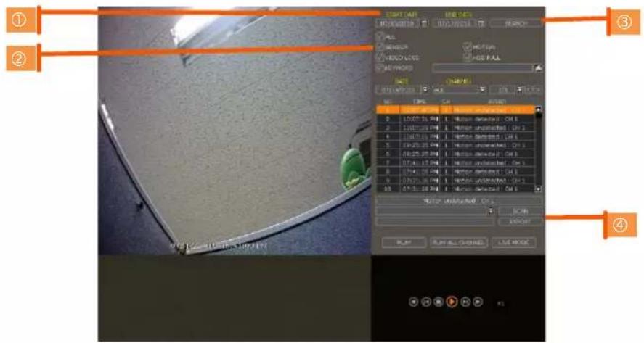
Task: Click the fast forward playback button
Action: (478, 302)
